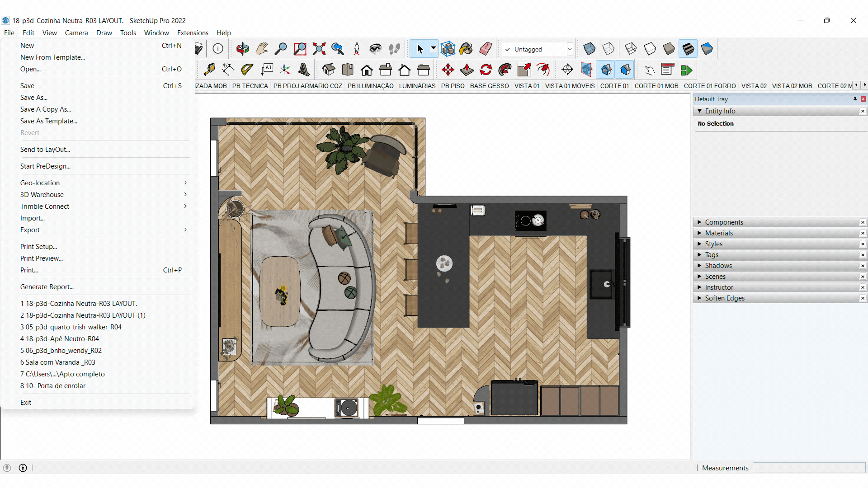Image resolution: width=868 pixels, height=488 pixels.
Task: Click the Previous view icon
Action: click(x=338, y=49)
